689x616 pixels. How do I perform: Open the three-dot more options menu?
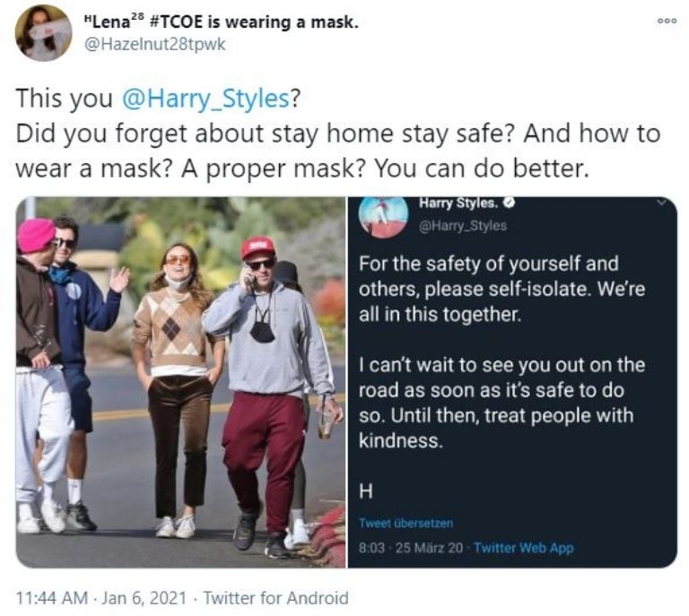point(667,21)
